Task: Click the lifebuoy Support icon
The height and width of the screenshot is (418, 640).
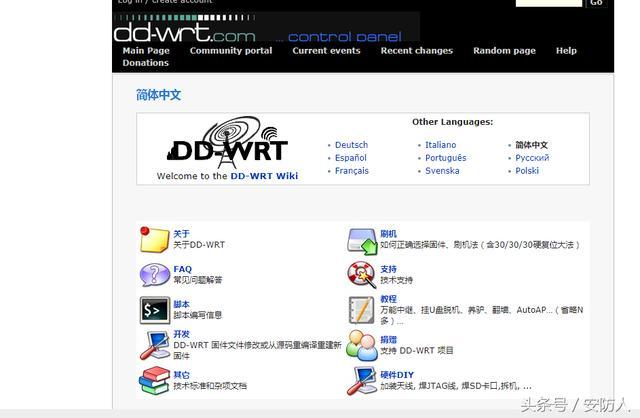Action: [361, 275]
